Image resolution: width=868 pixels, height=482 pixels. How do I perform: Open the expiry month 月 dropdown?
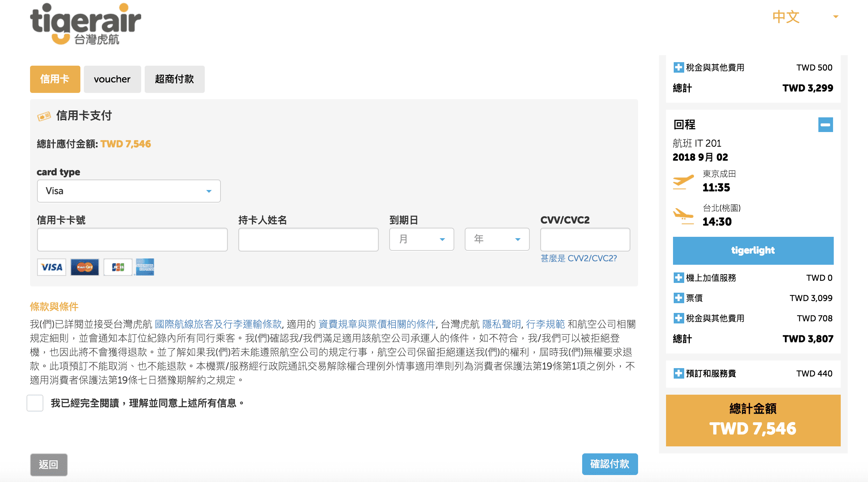coord(421,239)
